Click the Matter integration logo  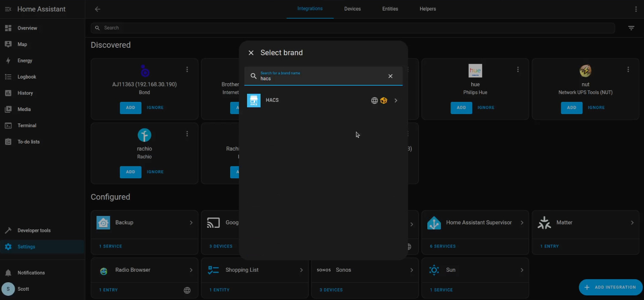click(544, 223)
